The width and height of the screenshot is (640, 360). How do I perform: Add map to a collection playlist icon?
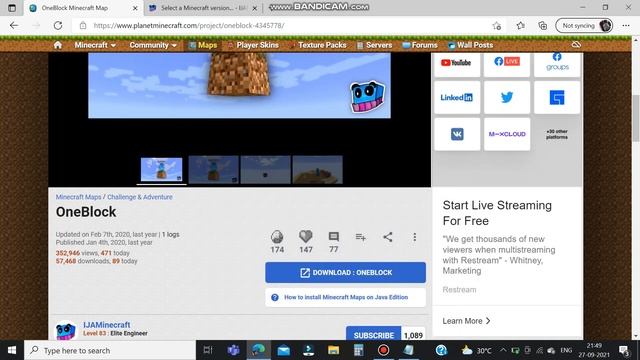click(x=360, y=237)
